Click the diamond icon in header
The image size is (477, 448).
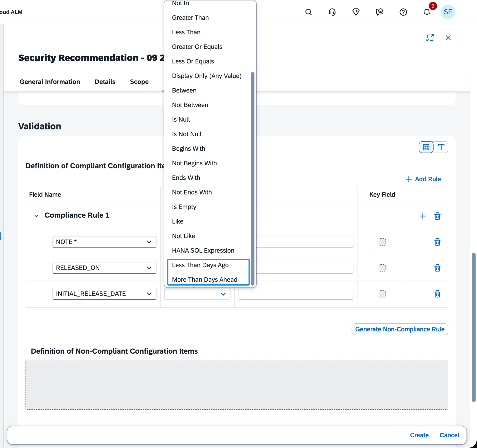click(x=356, y=12)
